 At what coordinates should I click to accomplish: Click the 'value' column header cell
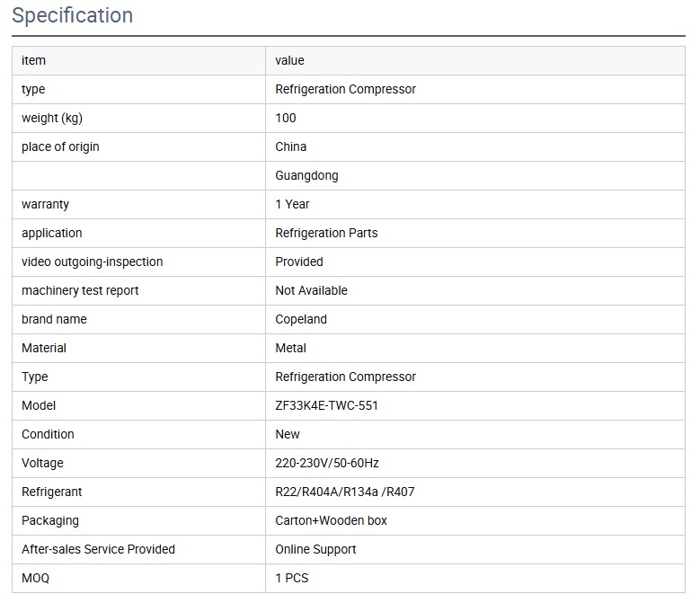pyautogui.click(x=290, y=60)
